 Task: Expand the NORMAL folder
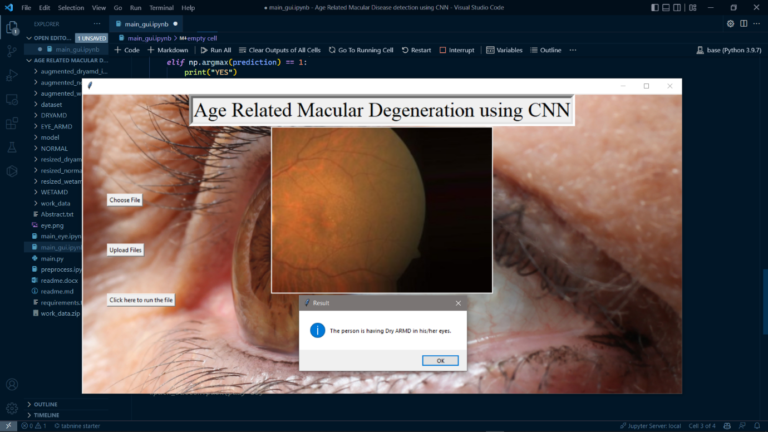[x=54, y=148]
